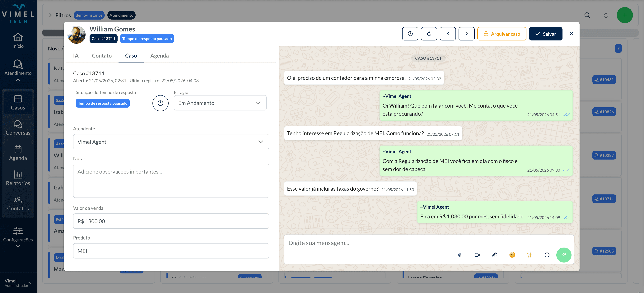Reload the case using the header refresh button
Screen dimensions: 644x293
pos(429,34)
